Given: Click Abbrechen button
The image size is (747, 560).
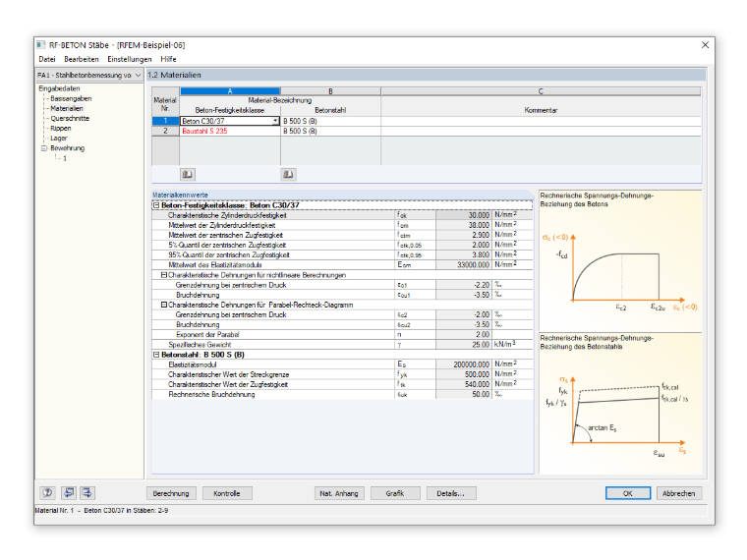Looking at the screenshot, I should [x=678, y=493].
